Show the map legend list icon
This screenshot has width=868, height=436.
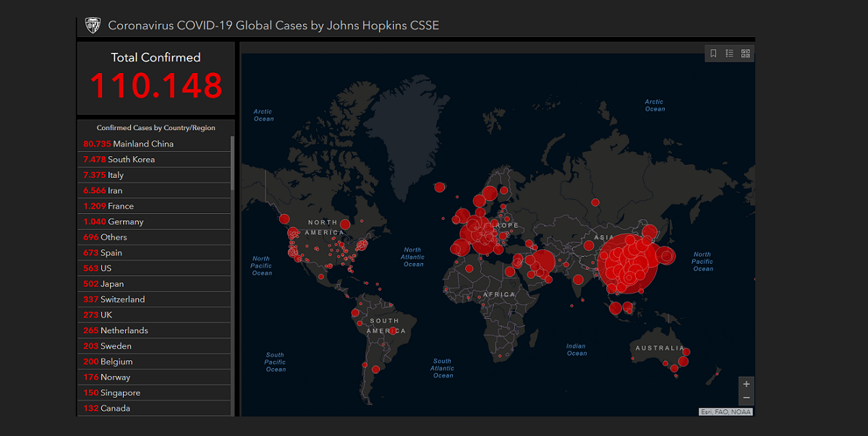[729, 54]
